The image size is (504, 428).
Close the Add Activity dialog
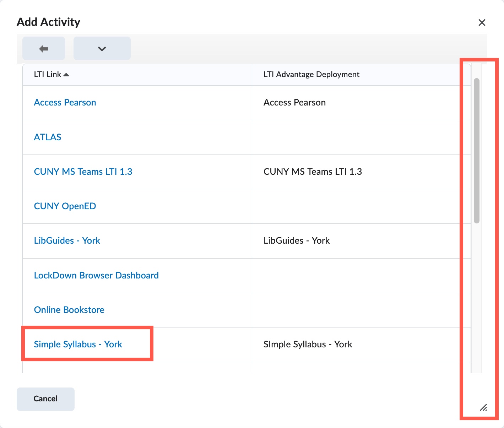pos(482,23)
